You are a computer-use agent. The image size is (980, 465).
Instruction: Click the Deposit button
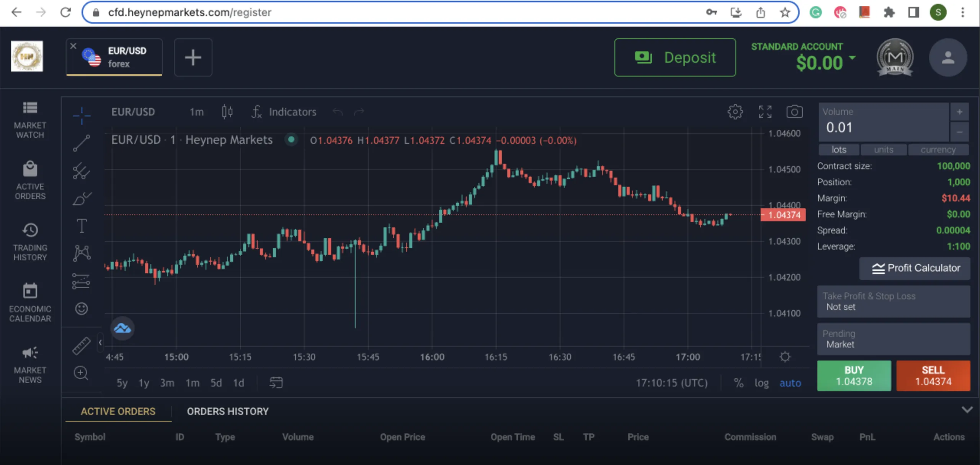675,57
